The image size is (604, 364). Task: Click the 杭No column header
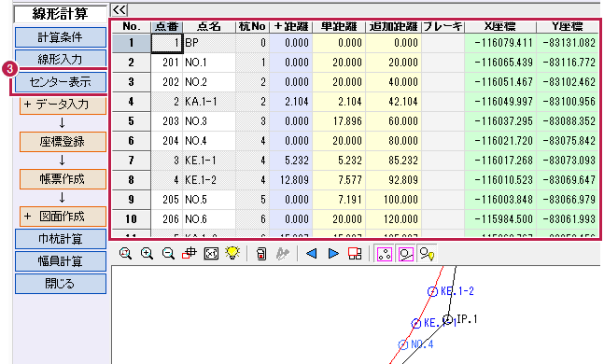point(252,26)
